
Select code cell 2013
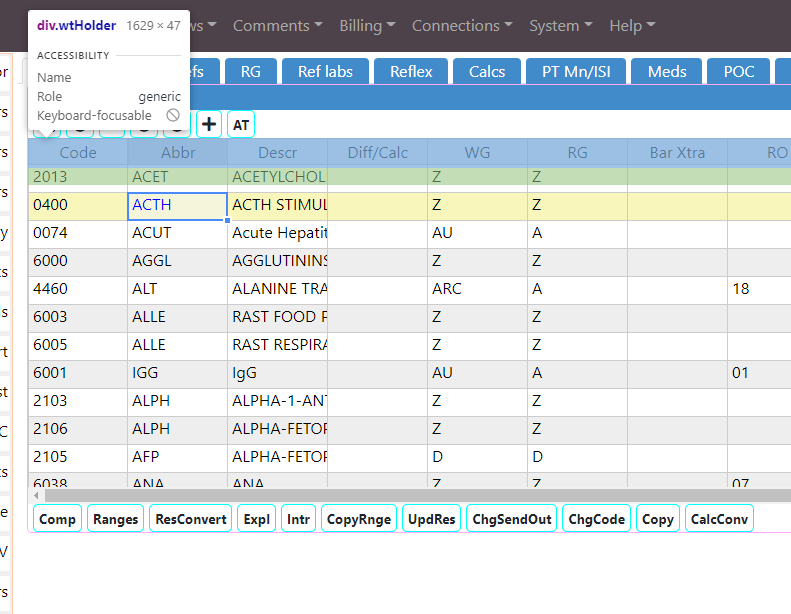(x=78, y=177)
